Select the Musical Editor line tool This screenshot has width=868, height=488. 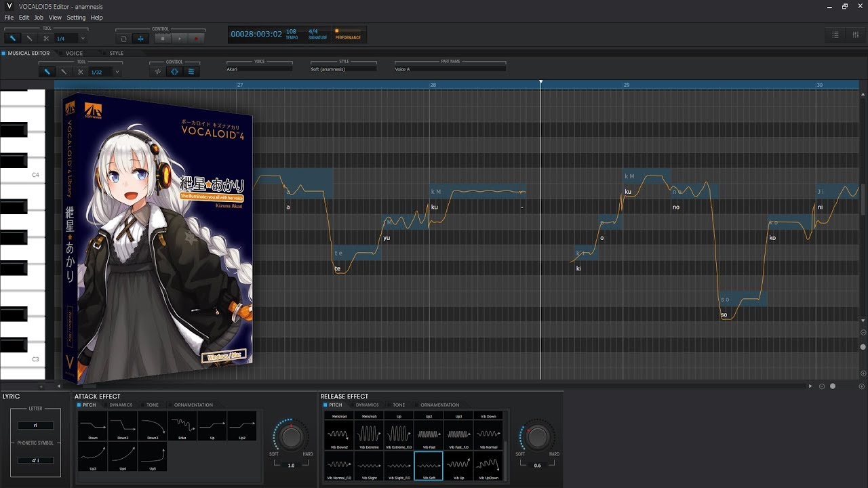tap(64, 71)
